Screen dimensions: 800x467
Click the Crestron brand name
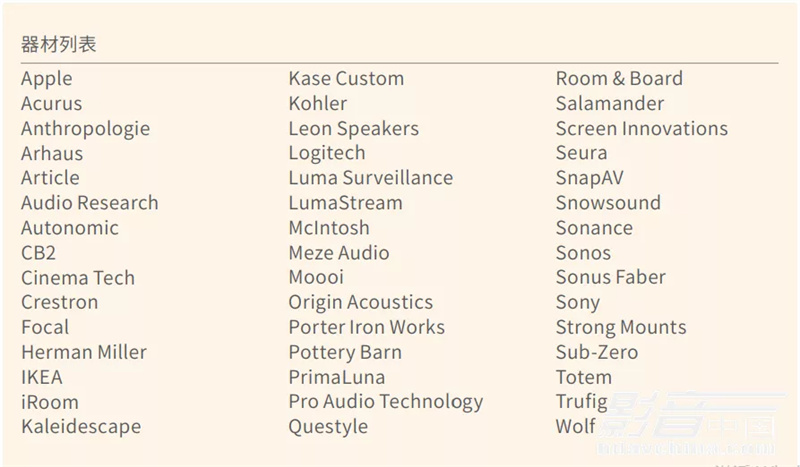(60, 303)
